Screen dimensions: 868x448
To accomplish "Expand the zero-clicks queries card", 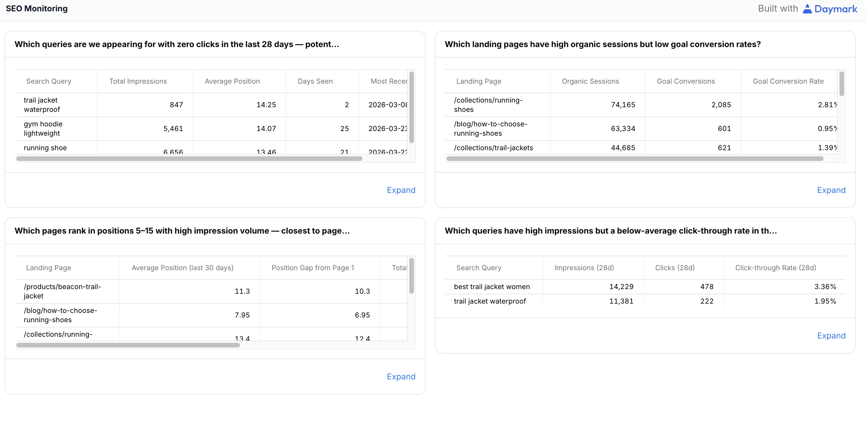I will (401, 190).
